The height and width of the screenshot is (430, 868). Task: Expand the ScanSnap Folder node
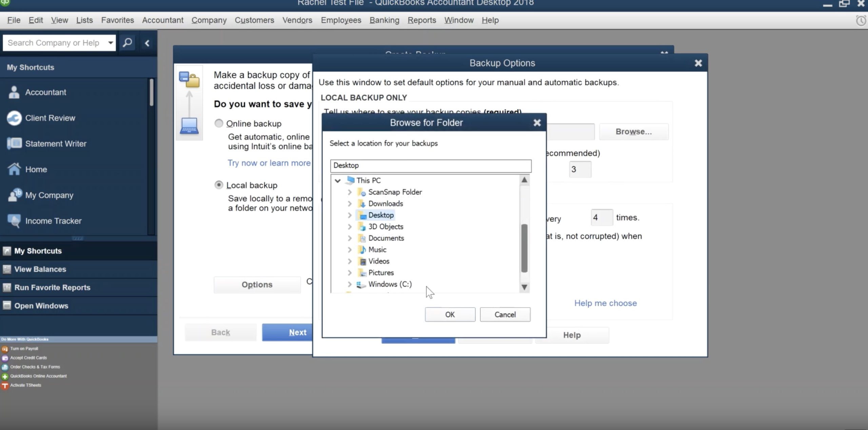point(350,192)
